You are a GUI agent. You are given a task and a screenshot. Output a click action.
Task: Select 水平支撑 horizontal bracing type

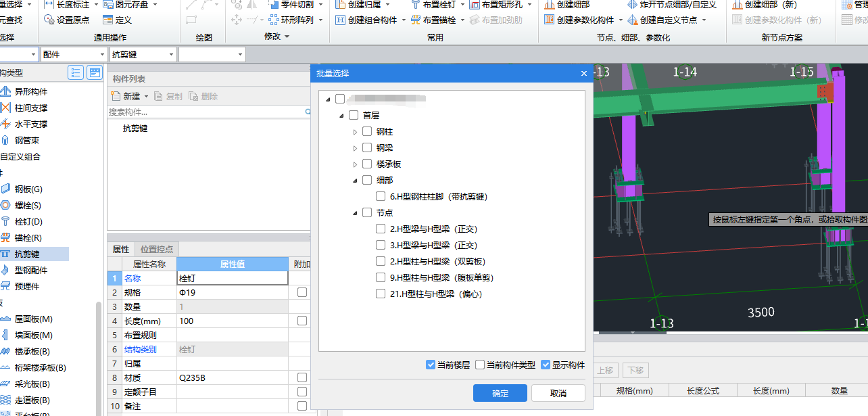(x=31, y=124)
